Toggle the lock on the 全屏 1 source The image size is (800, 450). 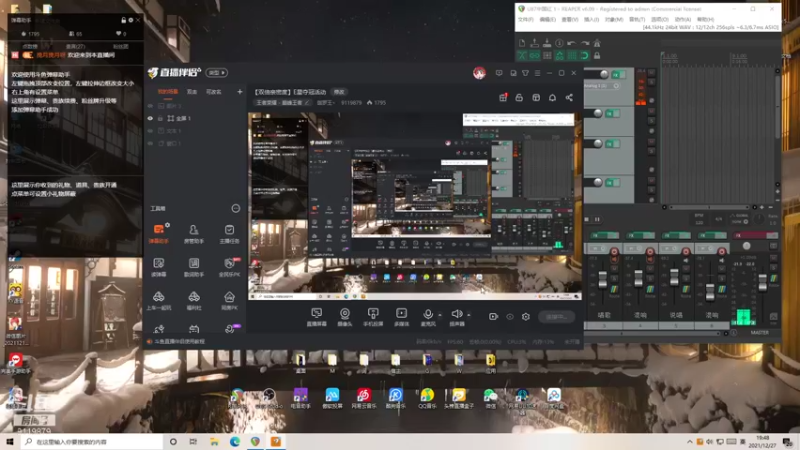pos(160,118)
